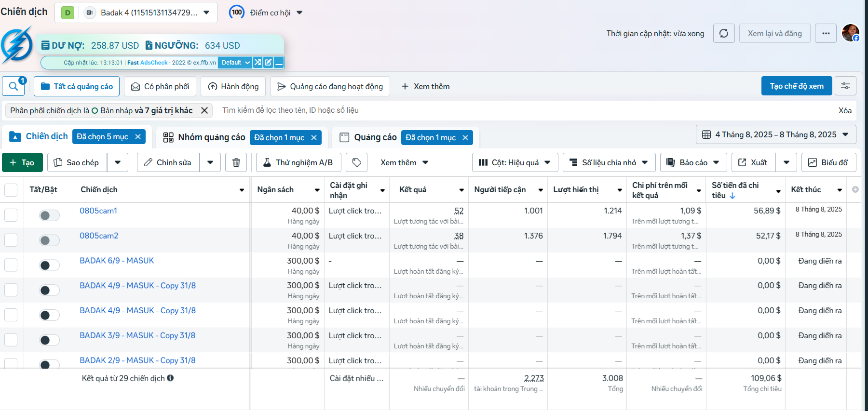
Task: Click the Xuất export button
Action: (x=753, y=162)
